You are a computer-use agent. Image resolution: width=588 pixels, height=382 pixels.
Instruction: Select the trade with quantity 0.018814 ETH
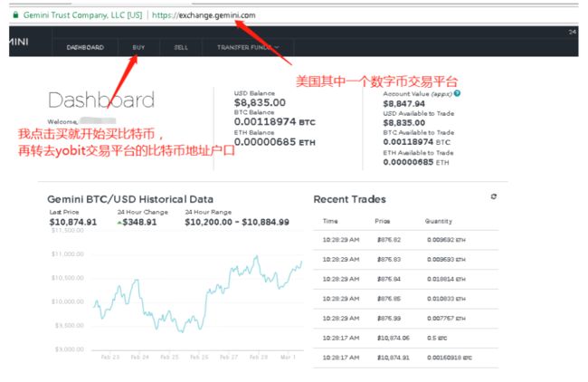point(406,279)
